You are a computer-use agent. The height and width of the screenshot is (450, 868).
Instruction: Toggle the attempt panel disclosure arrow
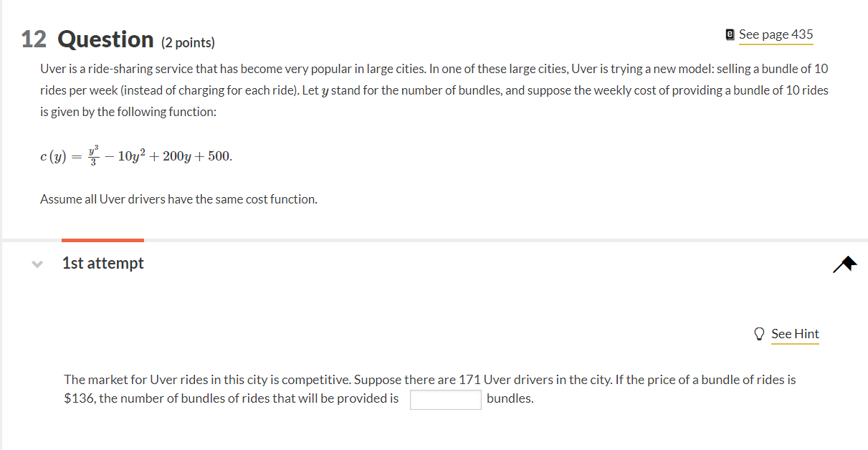(x=37, y=264)
